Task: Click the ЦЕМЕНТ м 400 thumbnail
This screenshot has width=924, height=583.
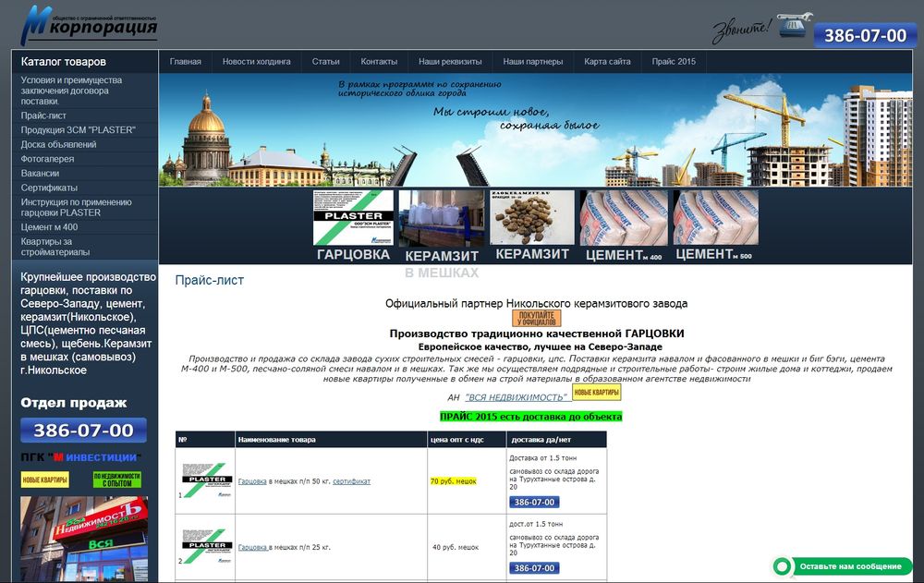Action: pos(624,217)
